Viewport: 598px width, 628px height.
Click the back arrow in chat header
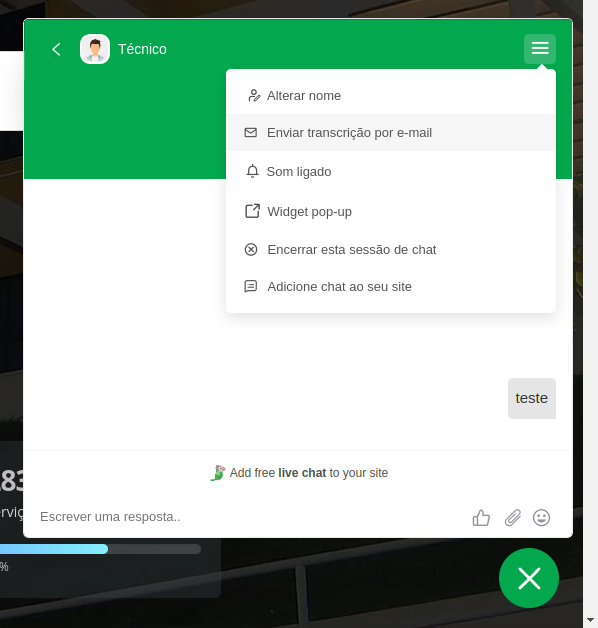coord(56,49)
